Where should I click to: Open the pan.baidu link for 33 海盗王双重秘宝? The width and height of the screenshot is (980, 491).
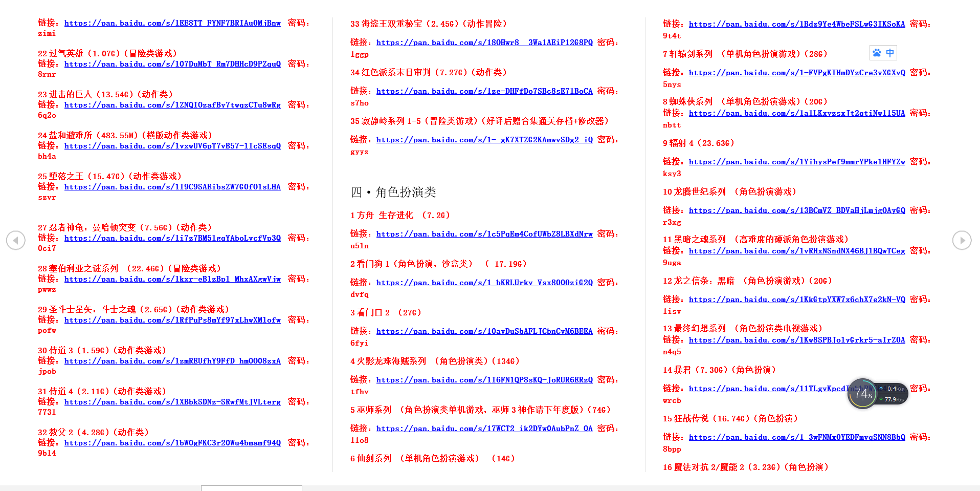click(484, 42)
